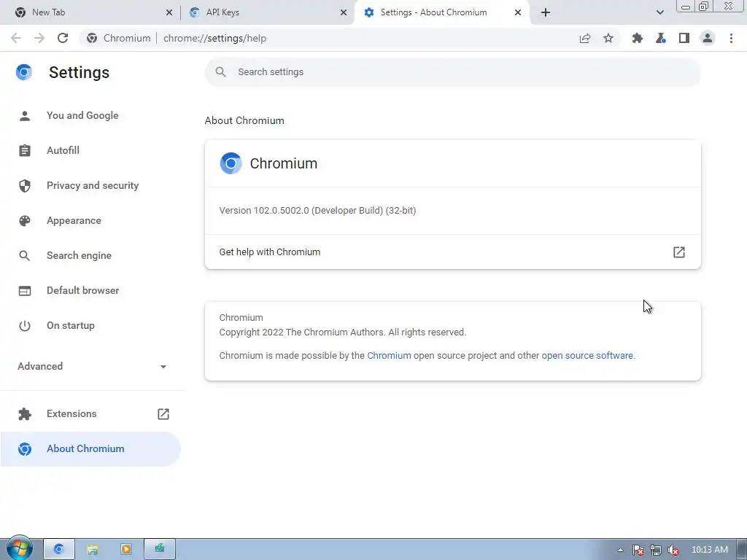
Task: Click the Chromium site info icon in address bar
Action: (92, 38)
